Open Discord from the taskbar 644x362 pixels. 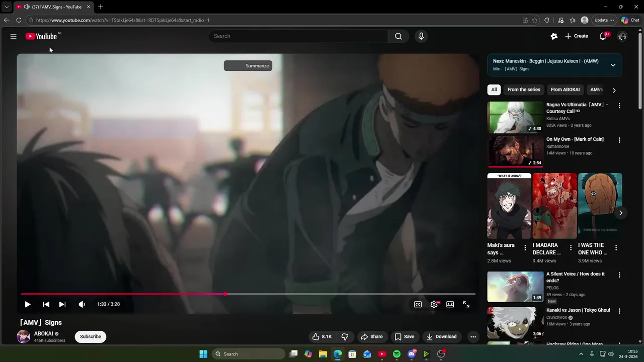tap(412, 354)
